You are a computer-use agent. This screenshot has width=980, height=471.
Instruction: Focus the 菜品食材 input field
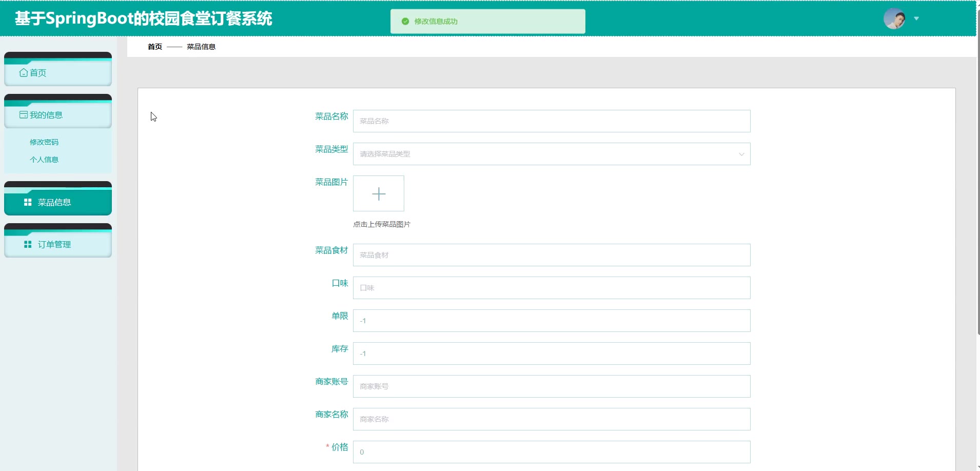pyautogui.click(x=552, y=255)
